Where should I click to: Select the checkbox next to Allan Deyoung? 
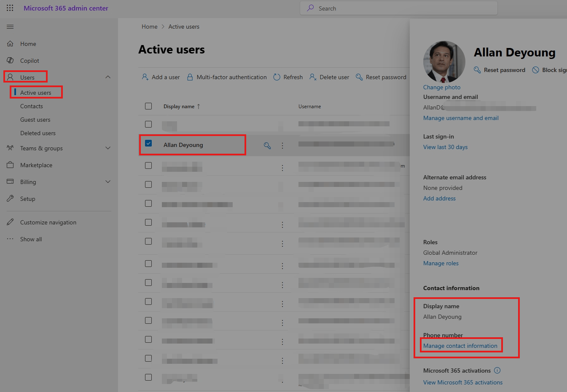click(x=148, y=143)
